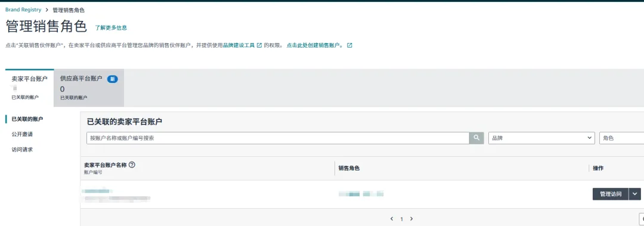Viewport: 644px width, 226px height.
Task: Select page number 1 in pagination
Action: click(x=402, y=219)
